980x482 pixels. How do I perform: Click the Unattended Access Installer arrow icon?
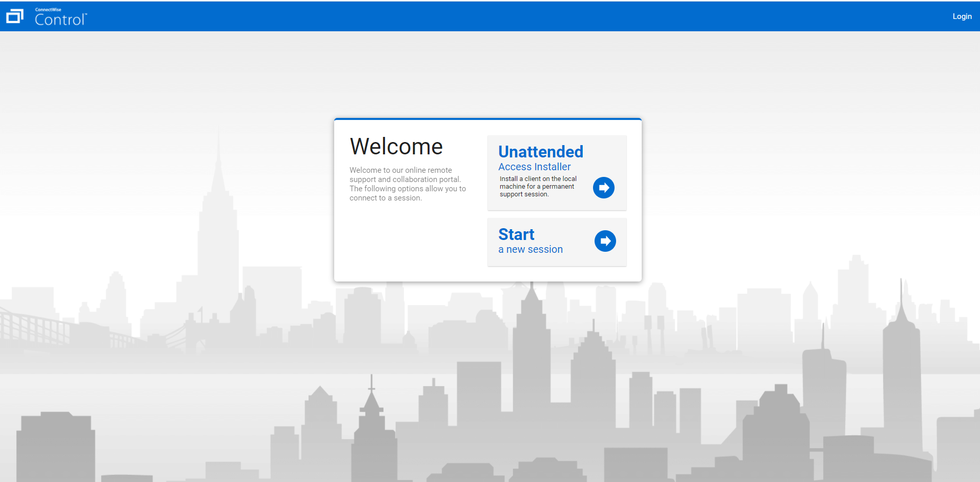coord(603,188)
